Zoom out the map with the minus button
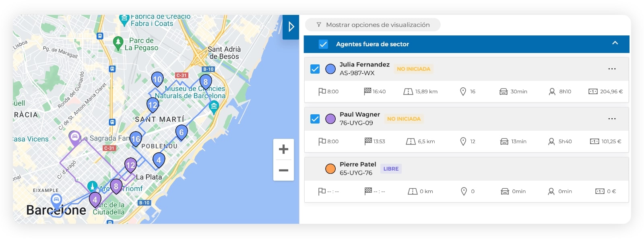Image resolution: width=644 pixels, height=239 pixels. click(283, 170)
